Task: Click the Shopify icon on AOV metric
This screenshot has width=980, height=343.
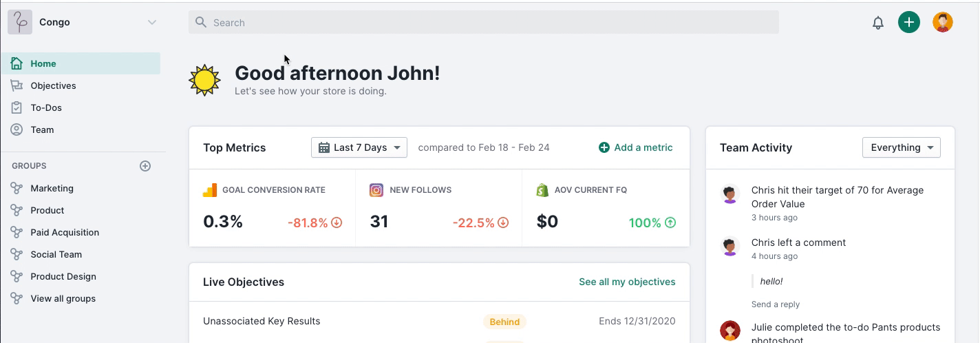Action: (542, 190)
